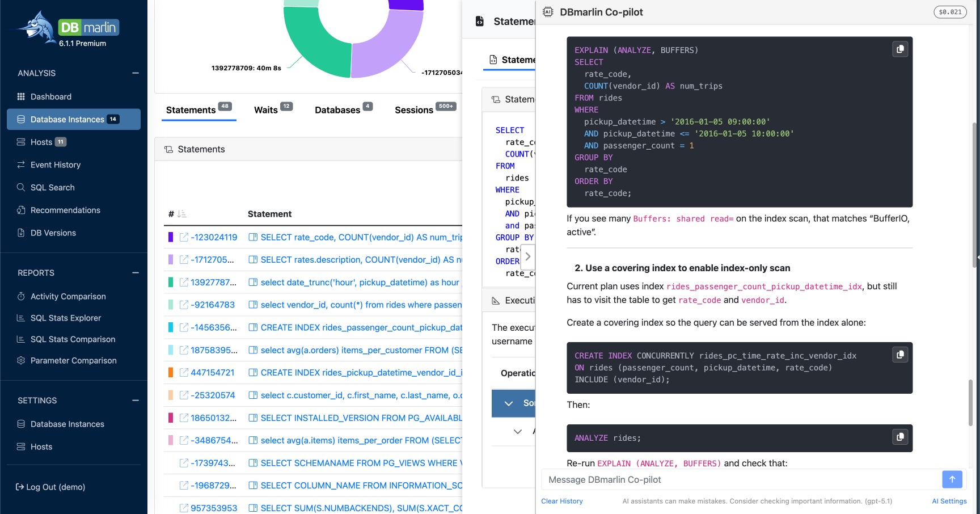980x514 pixels.
Task: Click the purple swatch for statement -123024119
Action: (170, 237)
